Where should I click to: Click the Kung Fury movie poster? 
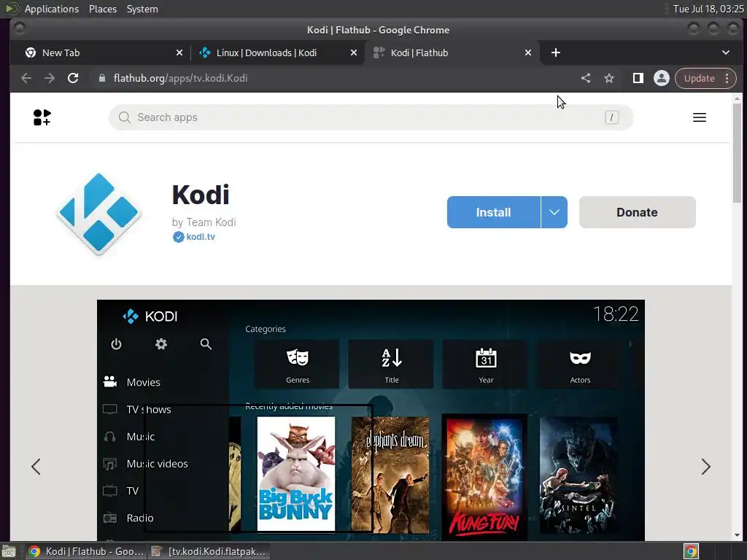point(484,475)
